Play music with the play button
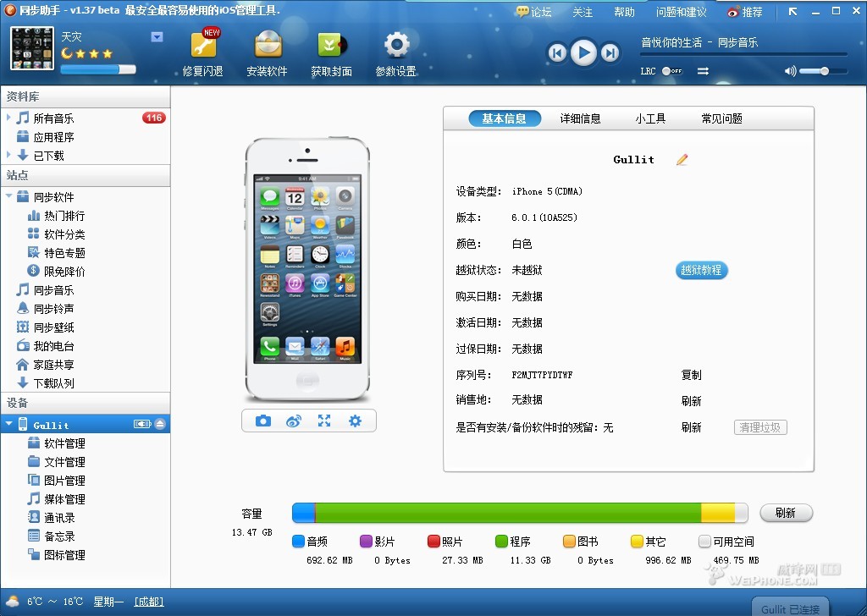The width and height of the screenshot is (867, 616). [583, 53]
